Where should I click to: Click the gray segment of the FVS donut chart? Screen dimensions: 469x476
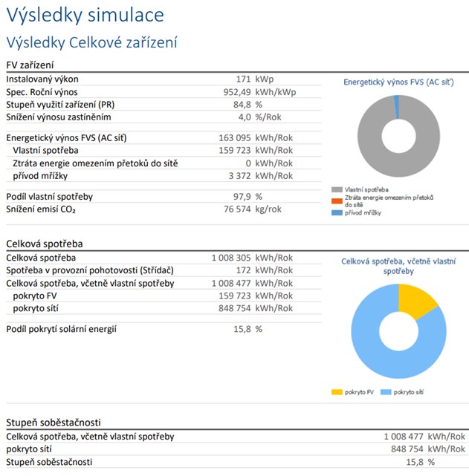398,164
